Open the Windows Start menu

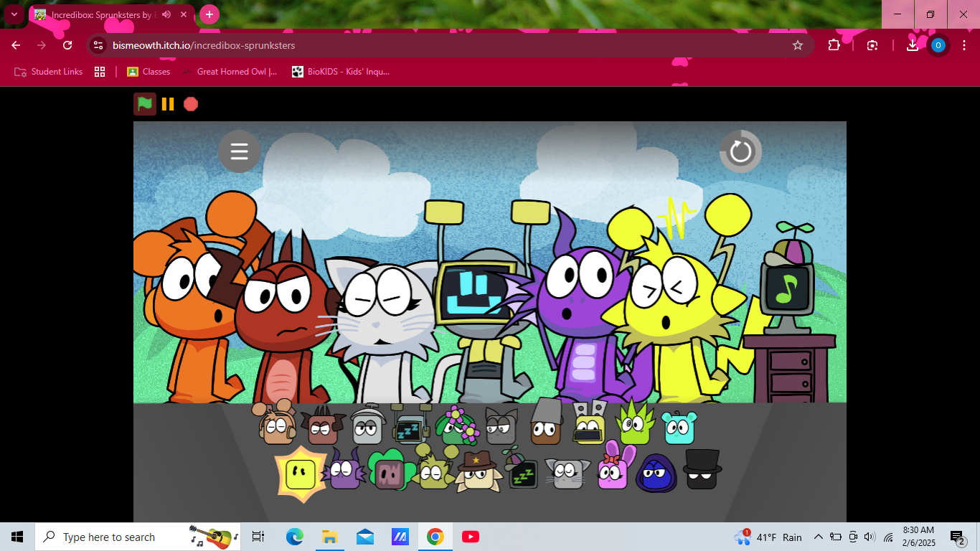tap(17, 537)
